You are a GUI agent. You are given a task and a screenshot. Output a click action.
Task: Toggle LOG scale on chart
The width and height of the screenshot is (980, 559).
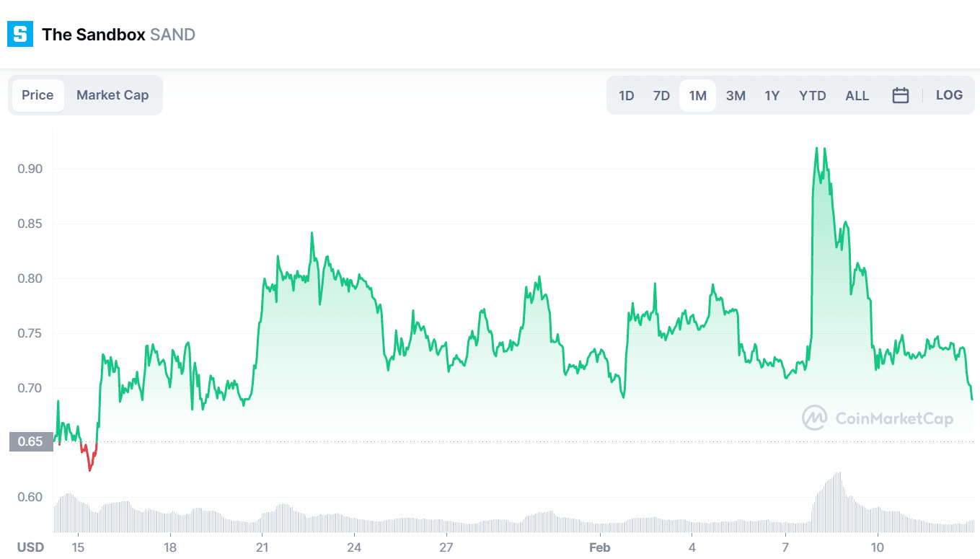[x=949, y=95]
